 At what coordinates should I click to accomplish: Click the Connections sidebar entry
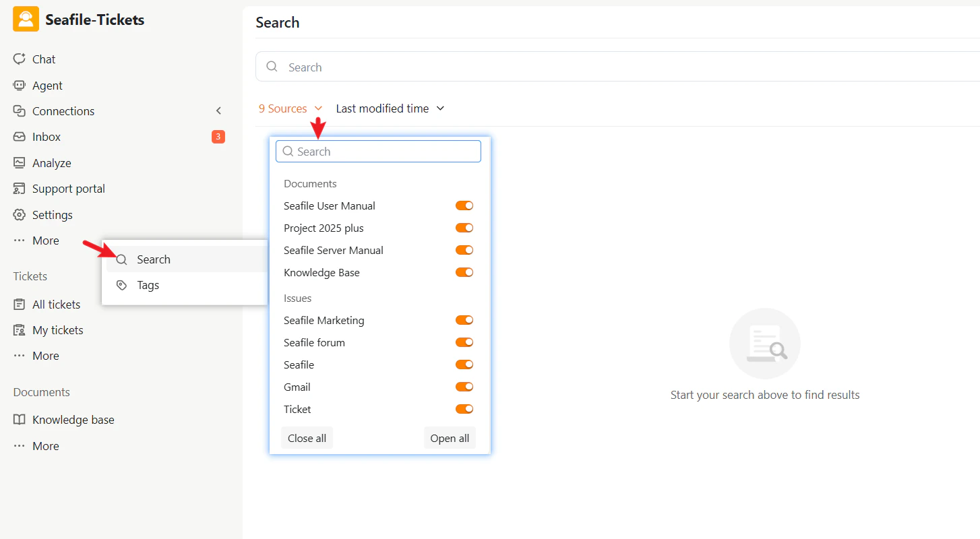(63, 111)
